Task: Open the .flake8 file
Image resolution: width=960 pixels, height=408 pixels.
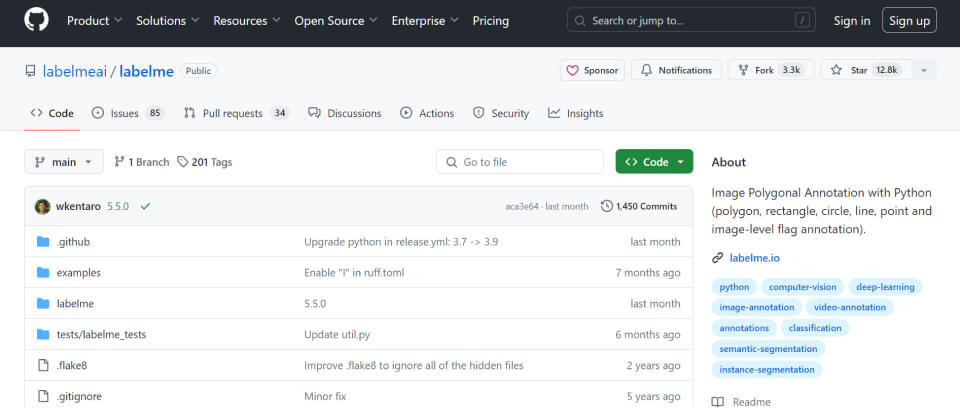Action: (x=72, y=366)
